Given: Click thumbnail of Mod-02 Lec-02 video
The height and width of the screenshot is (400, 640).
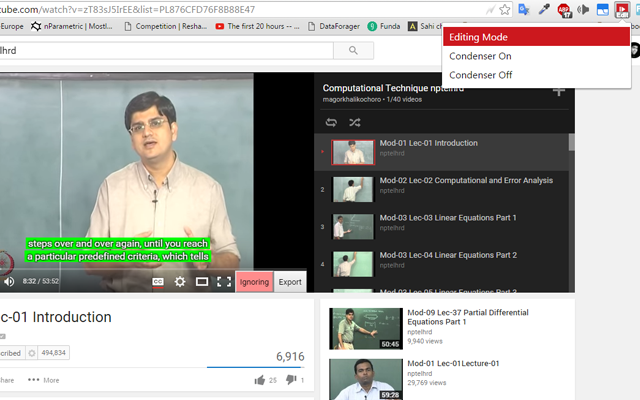Looking at the screenshot, I should (x=353, y=189).
